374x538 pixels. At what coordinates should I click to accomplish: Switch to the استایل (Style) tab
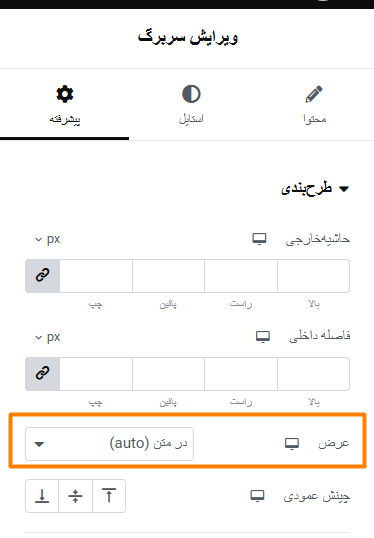point(191,105)
